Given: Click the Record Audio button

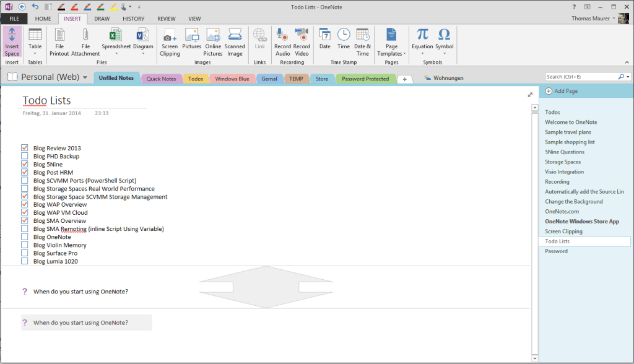Looking at the screenshot, I should pyautogui.click(x=282, y=42).
